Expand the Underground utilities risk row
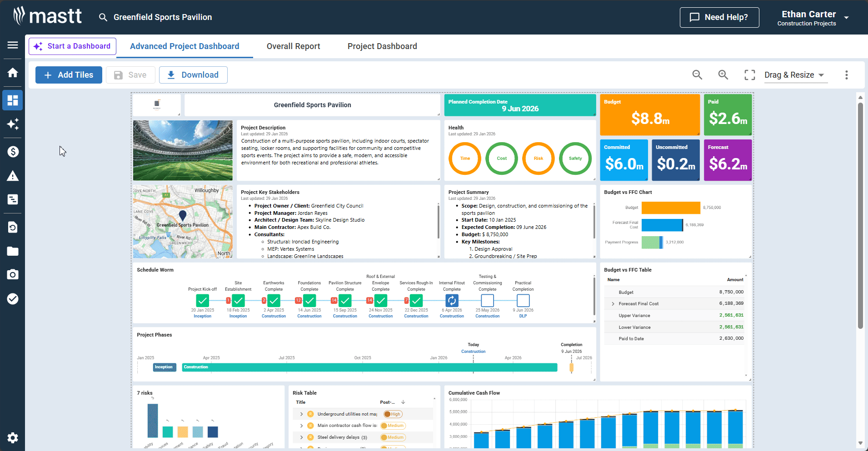Viewport: 868px width, 451px height. pos(301,414)
